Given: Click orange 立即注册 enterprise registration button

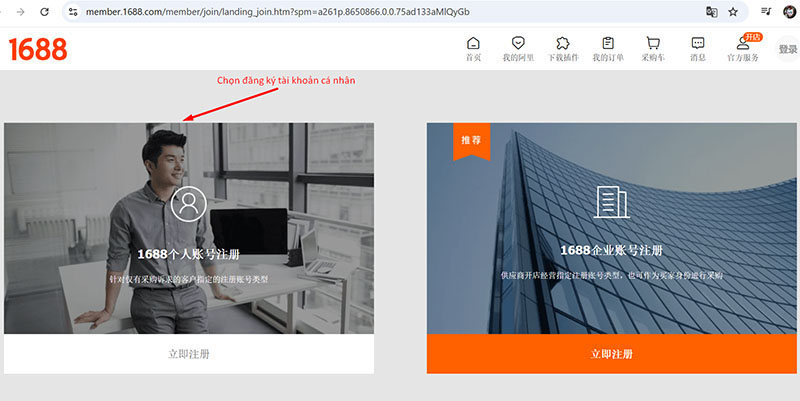Looking at the screenshot, I should [x=612, y=354].
